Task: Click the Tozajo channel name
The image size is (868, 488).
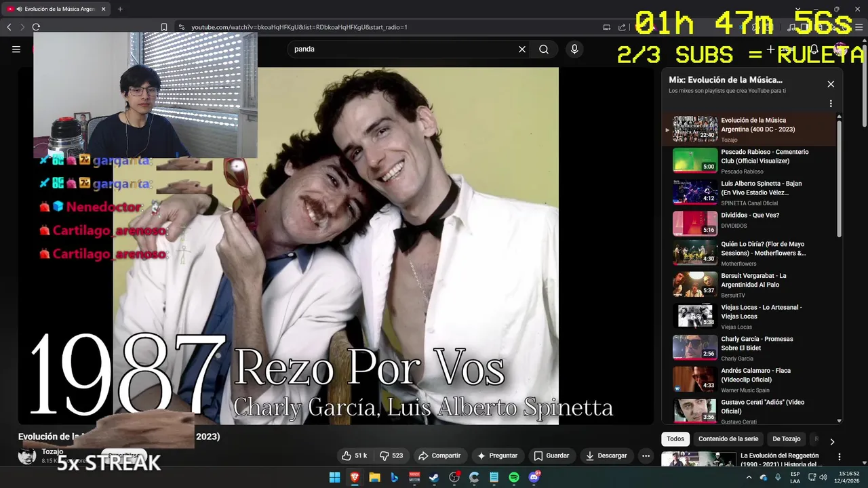Action: [x=52, y=451]
